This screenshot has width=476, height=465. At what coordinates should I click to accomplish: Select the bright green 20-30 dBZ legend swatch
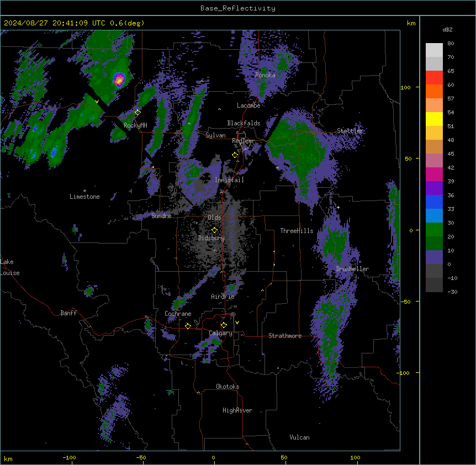(x=434, y=230)
